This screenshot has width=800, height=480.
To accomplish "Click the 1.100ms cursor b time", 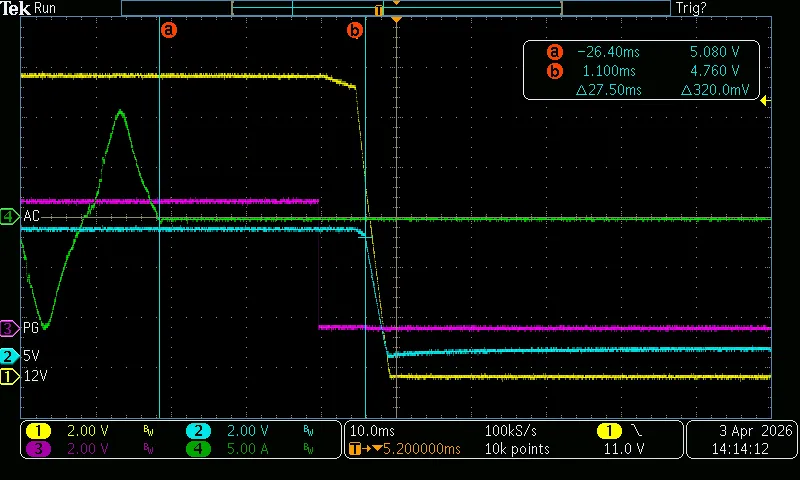I will pyautogui.click(x=609, y=71).
